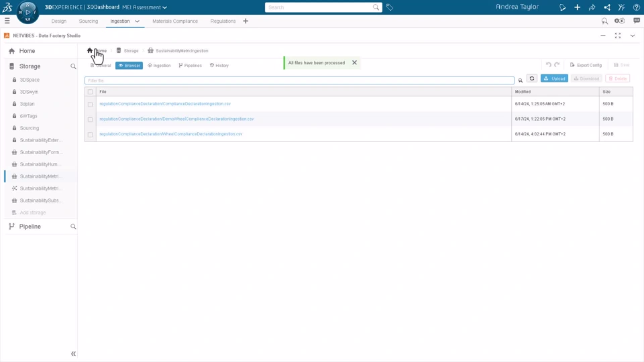Select the SustainabilityExter... storage item
Image resolution: width=644 pixels, height=362 pixels.
(x=41, y=140)
